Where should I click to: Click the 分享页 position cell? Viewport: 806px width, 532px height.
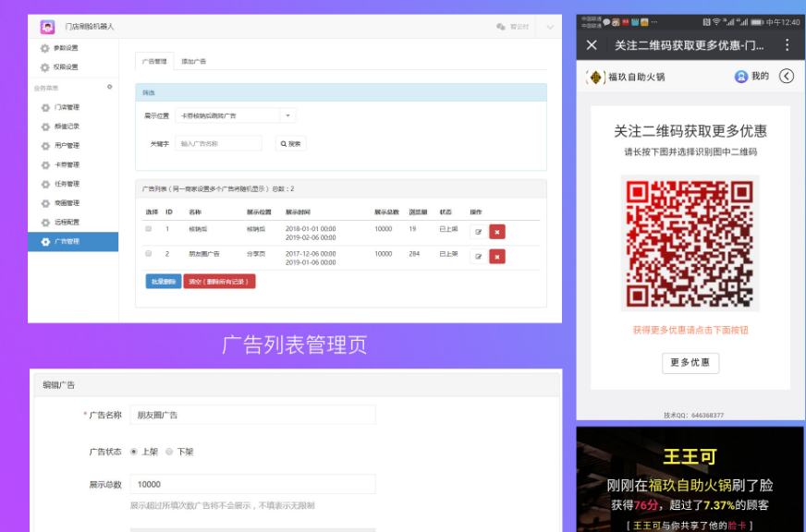point(256,254)
